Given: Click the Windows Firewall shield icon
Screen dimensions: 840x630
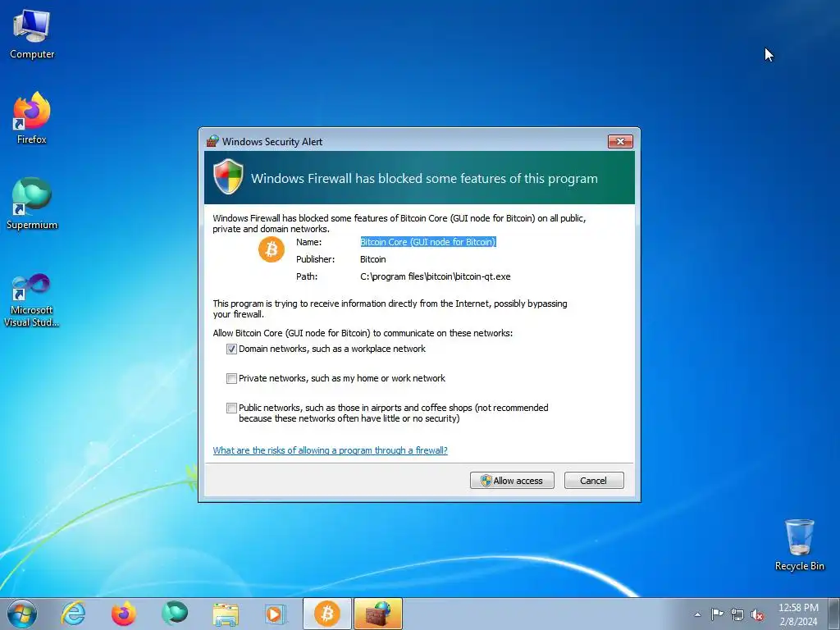Looking at the screenshot, I should coord(228,177).
